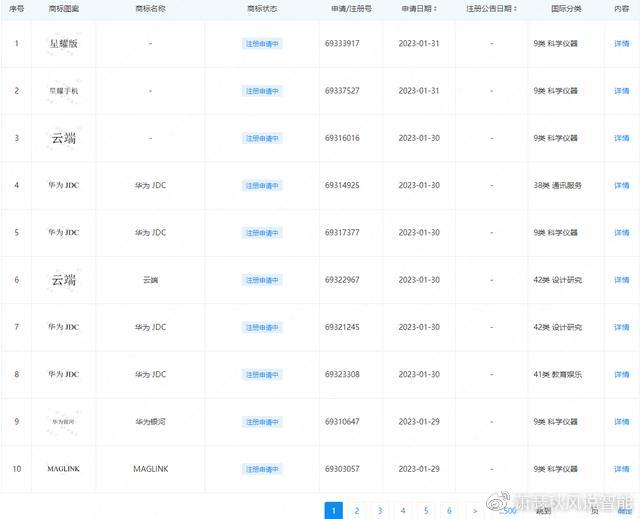Sort table by 申请日期 column header
640x519 pixels.
[419, 9]
